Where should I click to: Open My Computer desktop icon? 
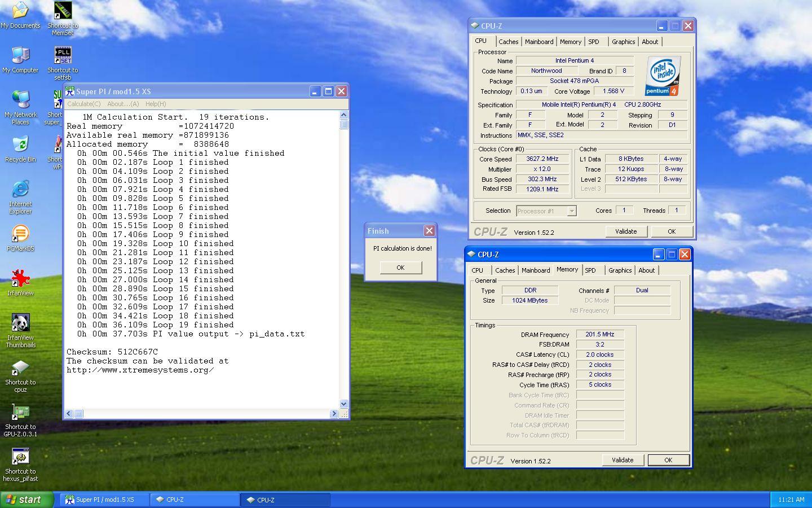click(x=20, y=60)
